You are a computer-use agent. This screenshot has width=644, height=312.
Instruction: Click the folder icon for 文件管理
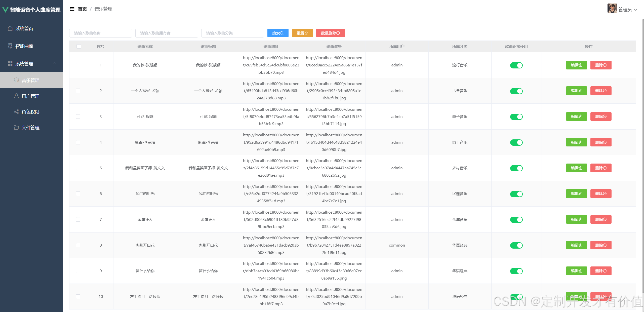click(16, 128)
